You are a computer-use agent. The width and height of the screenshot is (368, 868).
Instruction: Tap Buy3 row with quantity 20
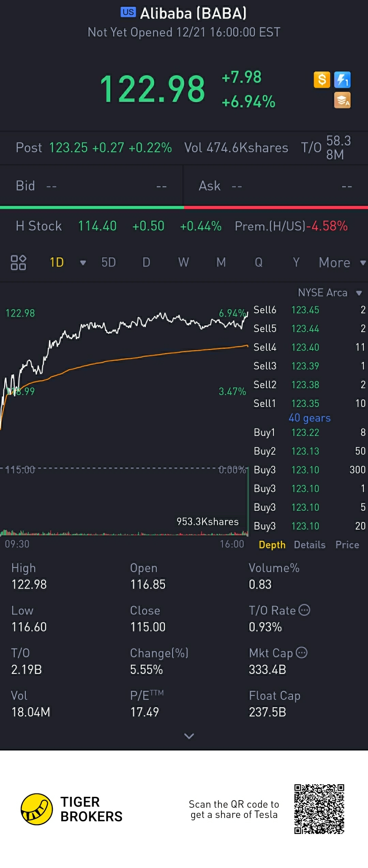(309, 526)
